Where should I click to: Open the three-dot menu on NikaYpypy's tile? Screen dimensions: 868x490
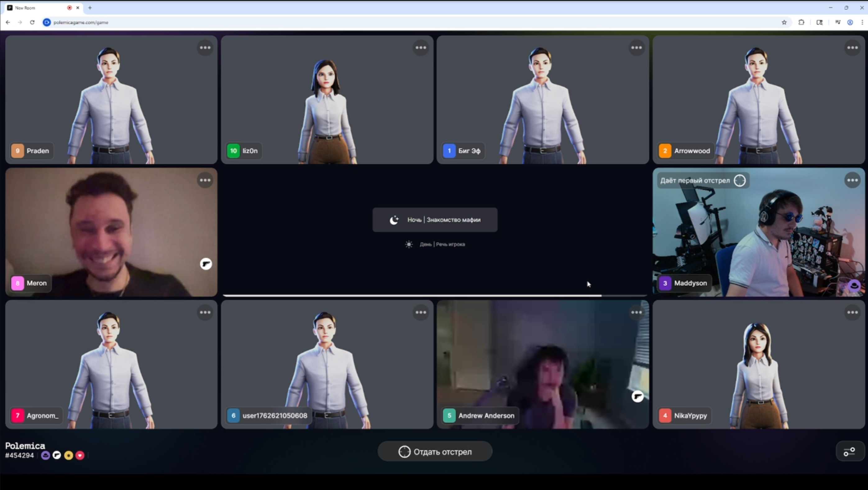pyautogui.click(x=852, y=312)
